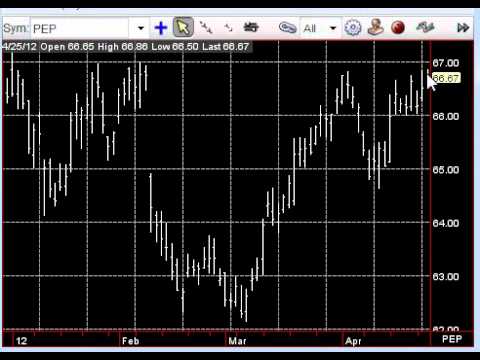Click the 67.00 price axis label
This screenshot has width=480, height=360.
click(x=446, y=63)
